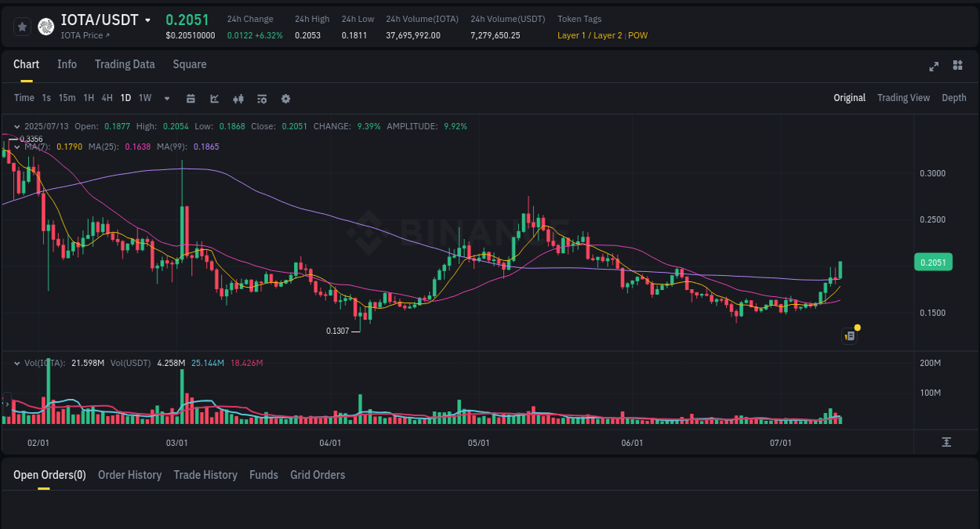Open the chart settings gear
This screenshot has height=529, width=980.
coord(285,98)
